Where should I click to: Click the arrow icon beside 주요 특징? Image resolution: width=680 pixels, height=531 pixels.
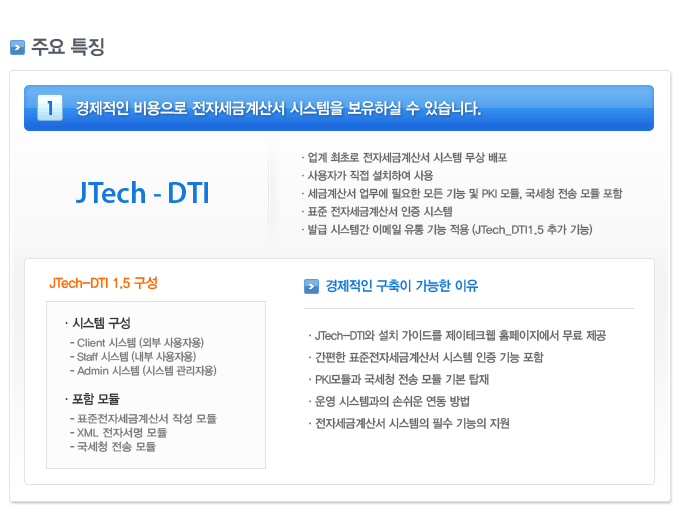coord(17,47)
